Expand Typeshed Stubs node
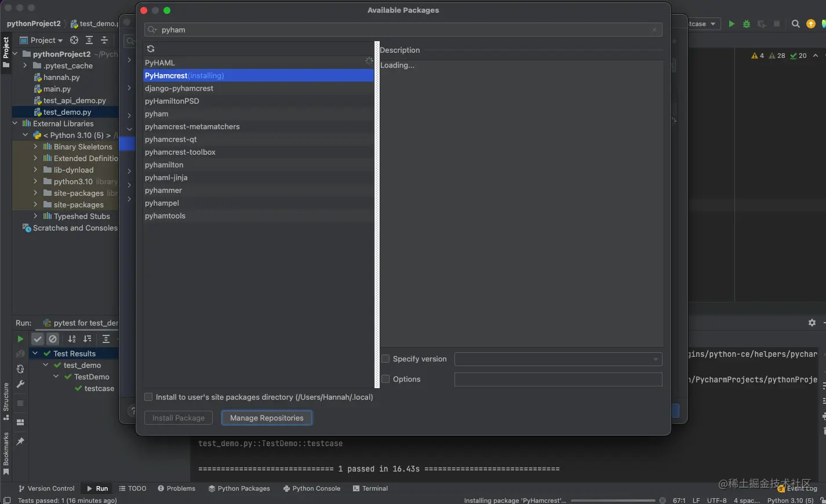Screen dimensions: 826x504 tap(35, 216)
